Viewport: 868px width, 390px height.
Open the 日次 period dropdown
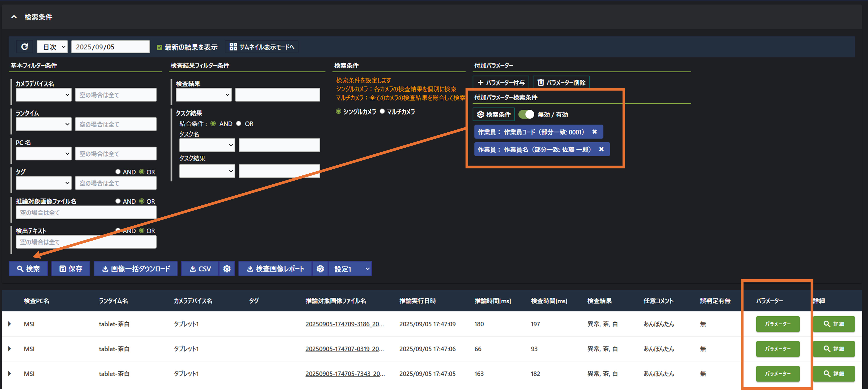[x=53, y=47]
